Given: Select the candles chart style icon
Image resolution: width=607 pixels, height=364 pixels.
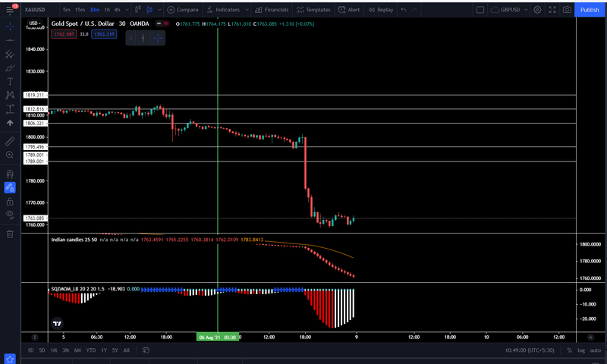Looking at the screenshot, I should pos(149,10).
